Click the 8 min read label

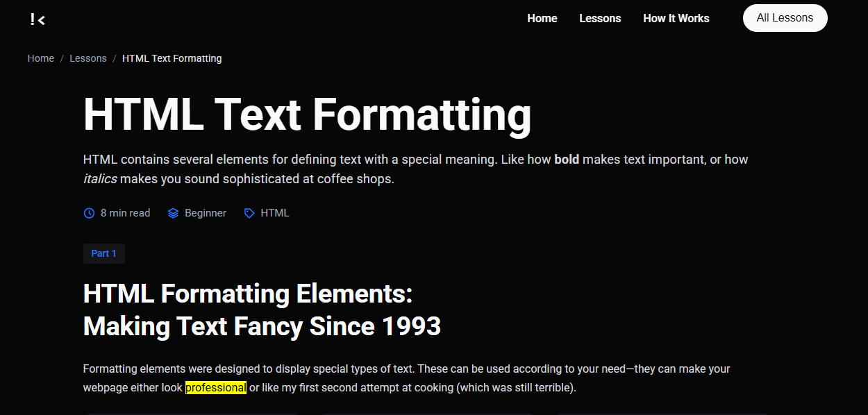[125, 213]
